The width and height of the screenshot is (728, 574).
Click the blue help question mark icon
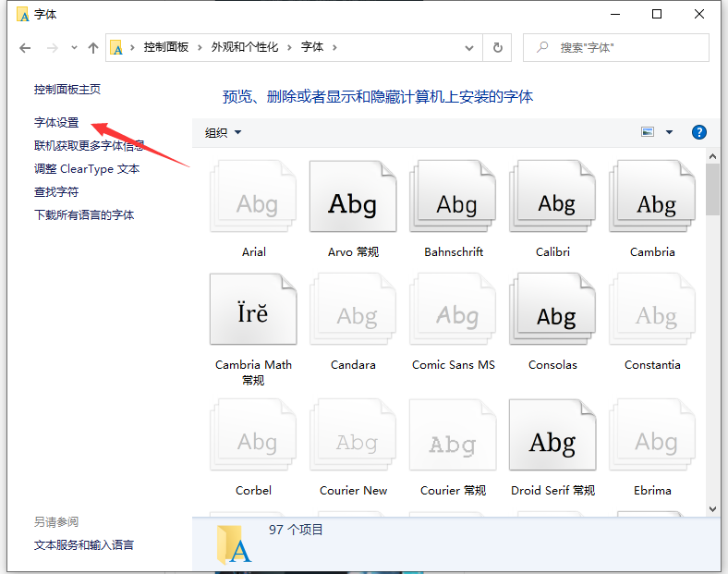pyautogui.click(x=698, y=132)
